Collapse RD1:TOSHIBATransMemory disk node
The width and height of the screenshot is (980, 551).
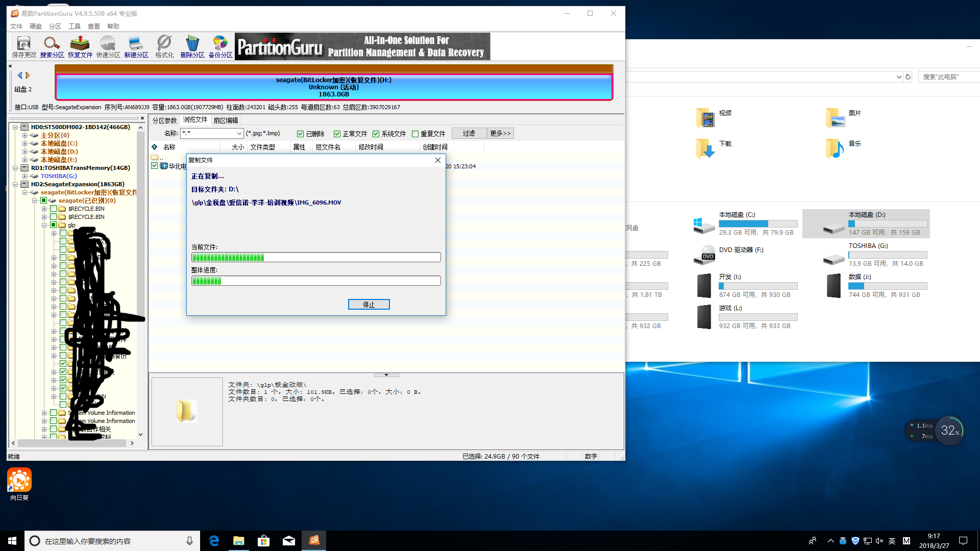(x=15, y=168)
